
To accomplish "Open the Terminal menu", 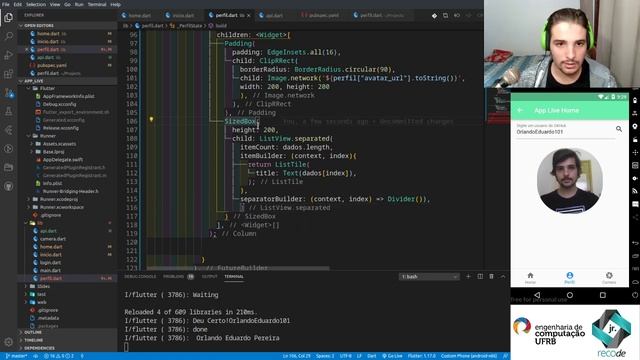I will pyautogui.click(x=97, y=4).
